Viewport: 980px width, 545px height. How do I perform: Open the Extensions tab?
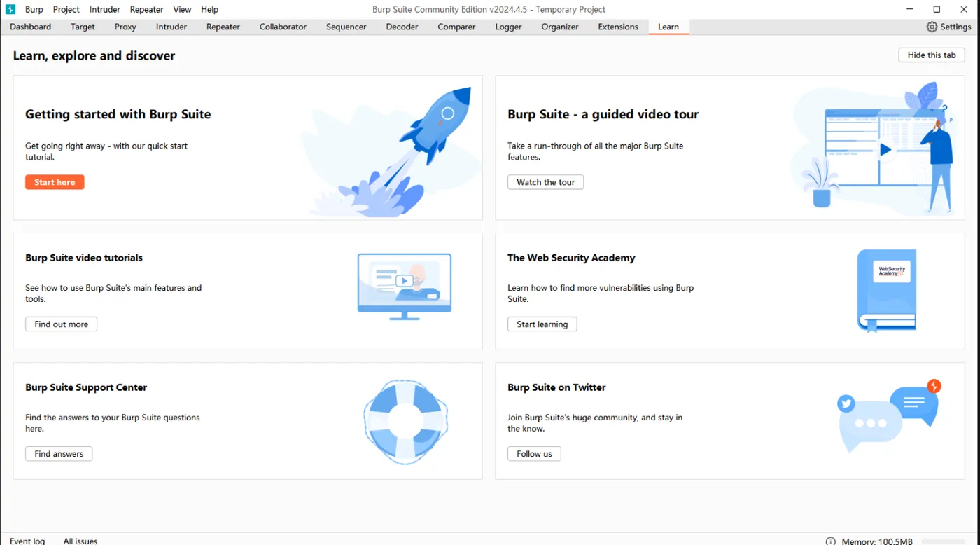(618, 27)
